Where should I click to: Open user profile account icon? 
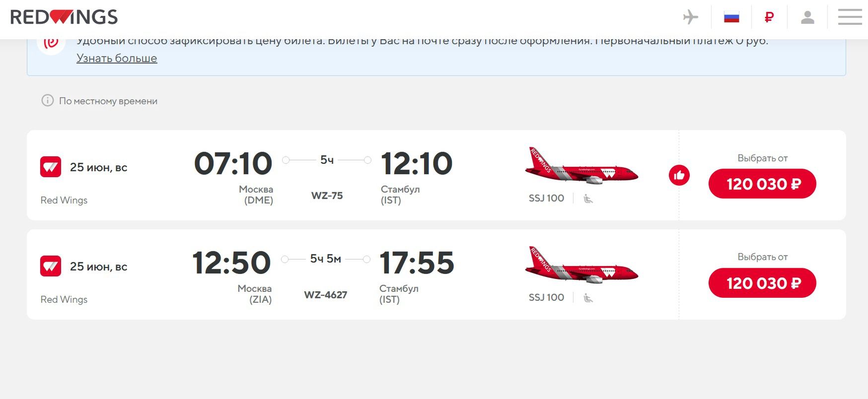coord(807,17)
